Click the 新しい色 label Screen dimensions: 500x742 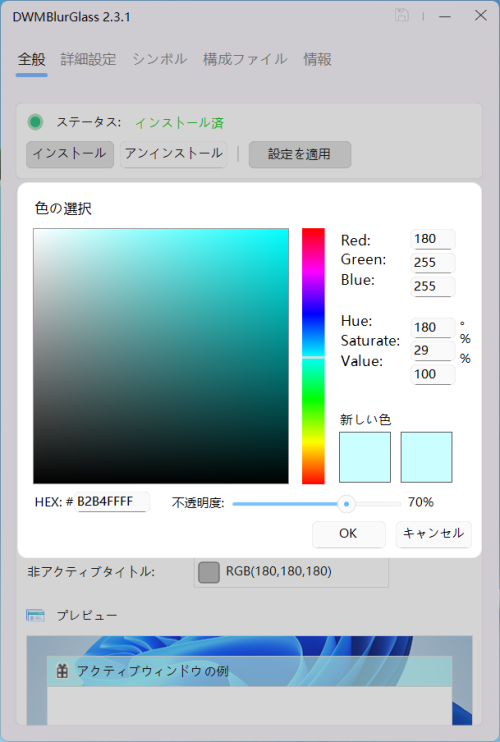[x=365, y=419]
